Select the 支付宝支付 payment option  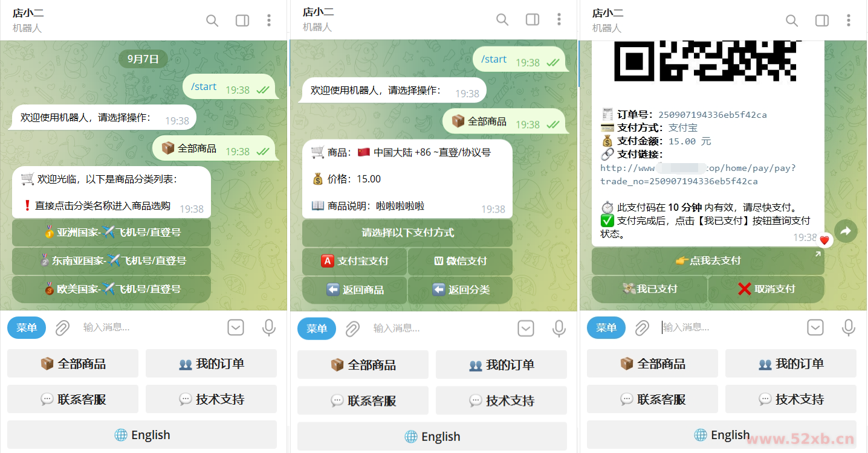[x=354, y=262]
